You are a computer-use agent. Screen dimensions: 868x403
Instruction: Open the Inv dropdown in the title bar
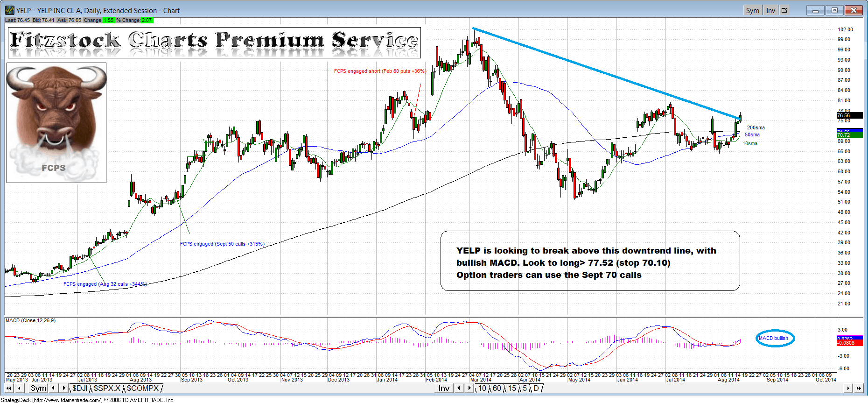(x=770, y=10)
